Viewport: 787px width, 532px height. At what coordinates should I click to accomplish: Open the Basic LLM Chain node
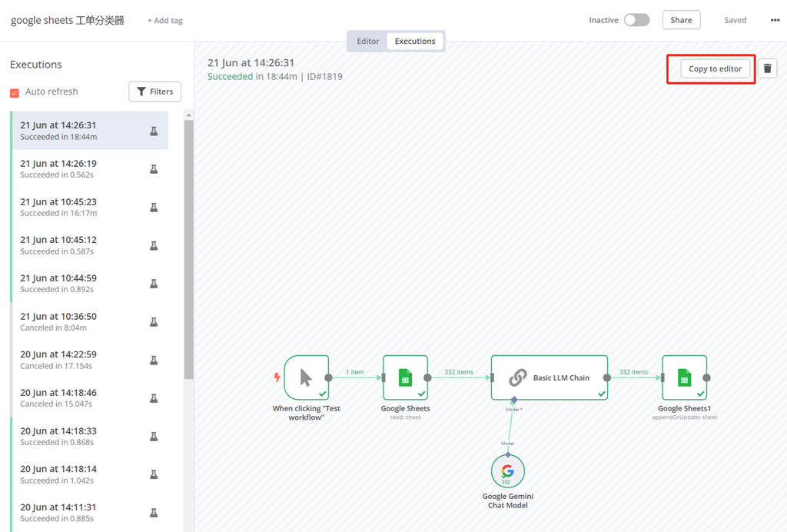tap(549, 377)
